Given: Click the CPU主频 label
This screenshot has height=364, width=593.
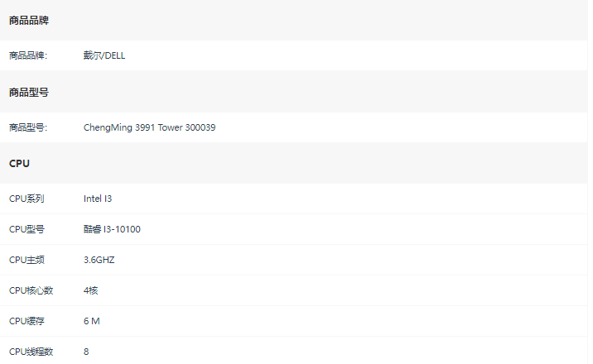Looking at the screenshot, I should (x=27, y=260).
